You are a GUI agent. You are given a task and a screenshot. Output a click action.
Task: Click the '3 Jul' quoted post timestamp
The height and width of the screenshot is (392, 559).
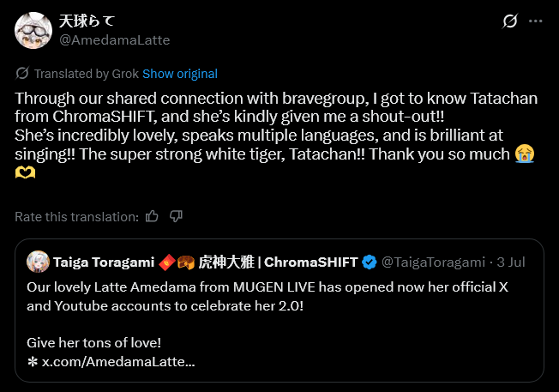(512, 261)
